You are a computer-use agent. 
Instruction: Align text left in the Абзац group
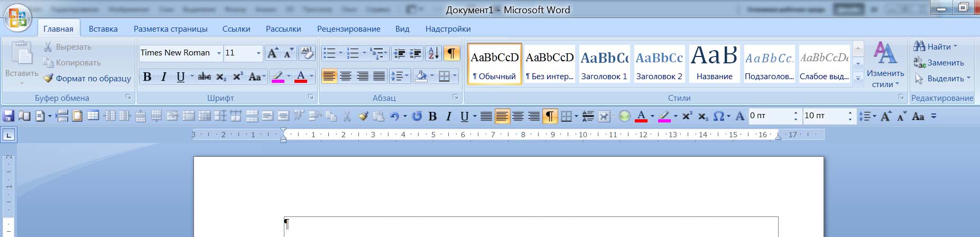[329, 77]
